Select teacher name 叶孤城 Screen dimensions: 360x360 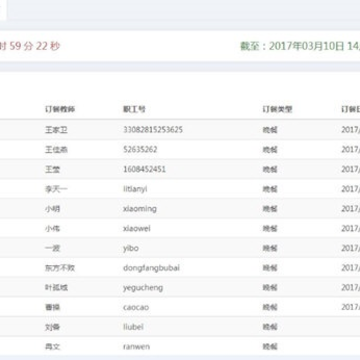(56, 288)
